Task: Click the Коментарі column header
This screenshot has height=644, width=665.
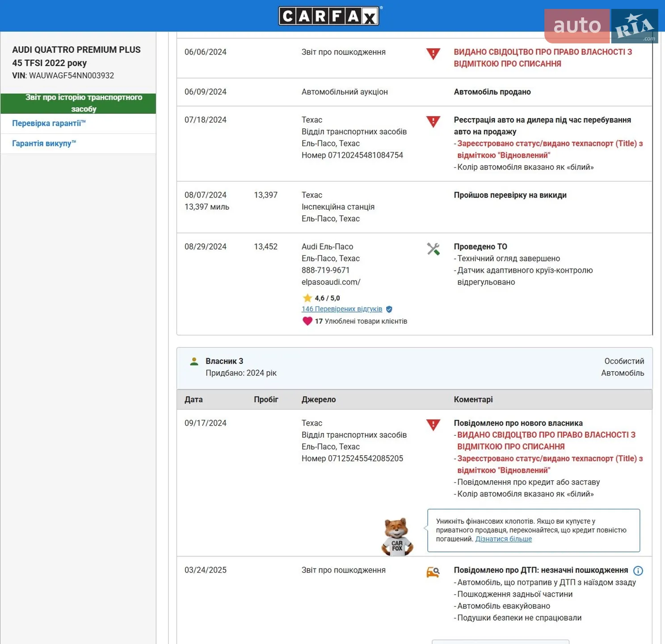Action: tap(473, 399)
